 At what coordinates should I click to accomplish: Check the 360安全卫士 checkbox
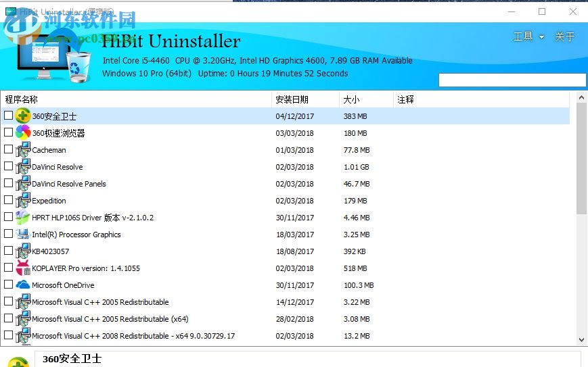point(8,116)
